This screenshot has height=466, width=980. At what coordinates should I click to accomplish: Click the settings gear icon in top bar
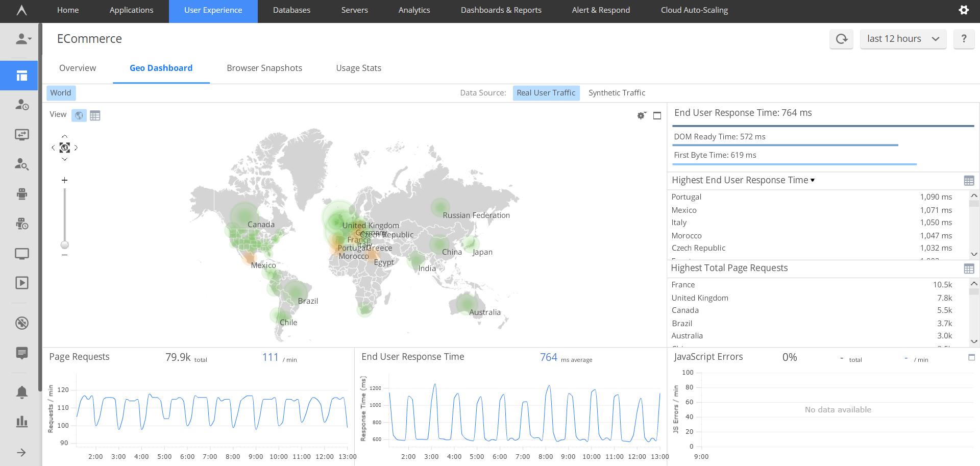(964, 10)
